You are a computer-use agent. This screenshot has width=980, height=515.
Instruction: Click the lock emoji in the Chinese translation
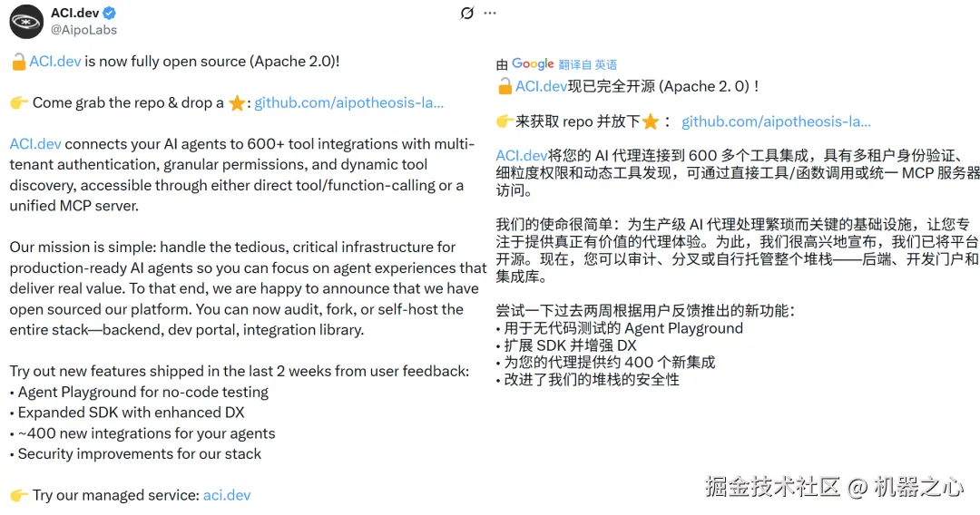tap(505, 87)
